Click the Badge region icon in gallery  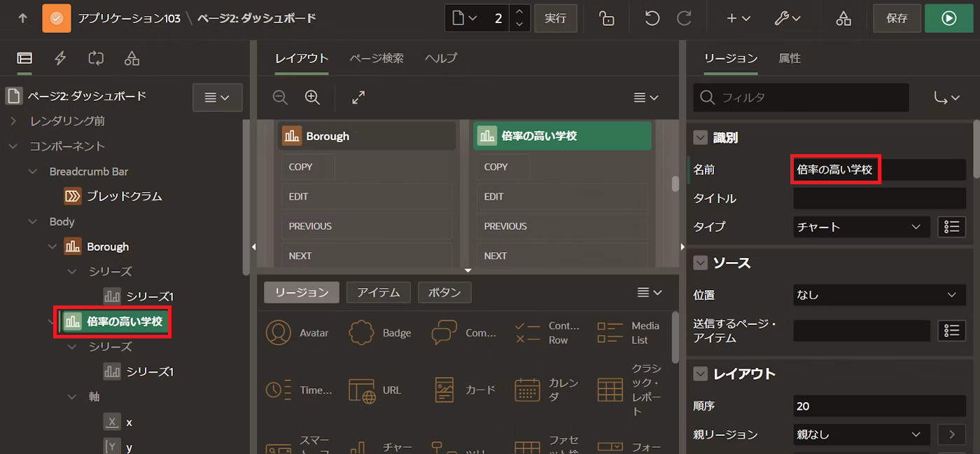tap(361, 333)
